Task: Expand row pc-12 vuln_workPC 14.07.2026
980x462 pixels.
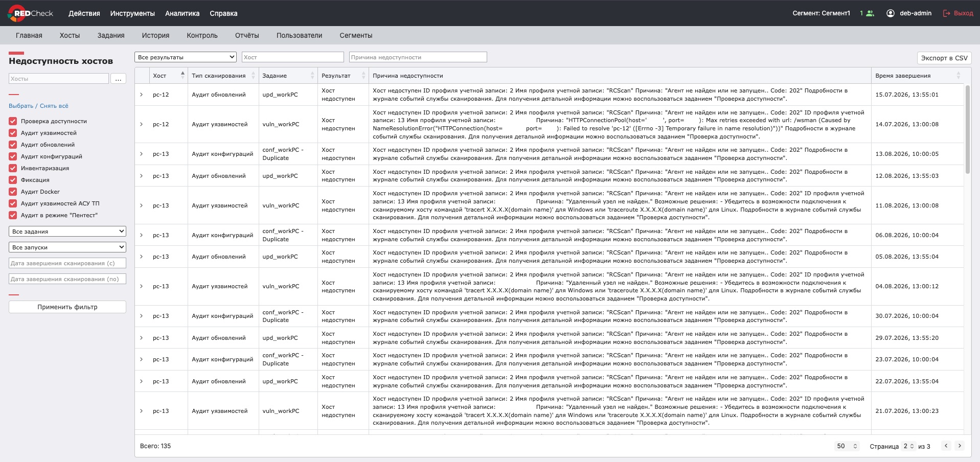Action: pyautogui.click(x=142, y=124)
